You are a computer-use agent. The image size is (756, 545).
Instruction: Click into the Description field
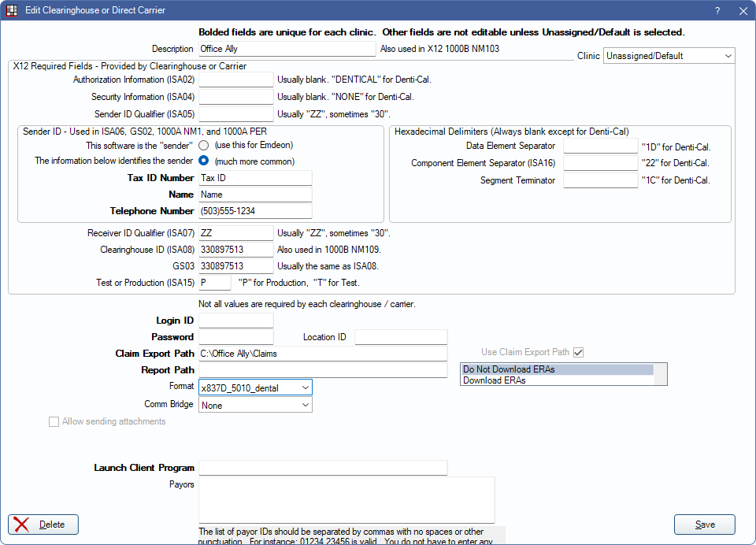[x=287, y=49]
